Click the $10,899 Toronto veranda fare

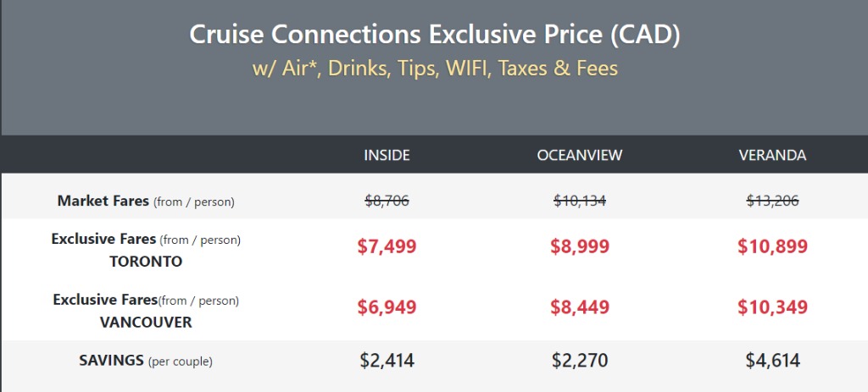[x=772, y=246]
